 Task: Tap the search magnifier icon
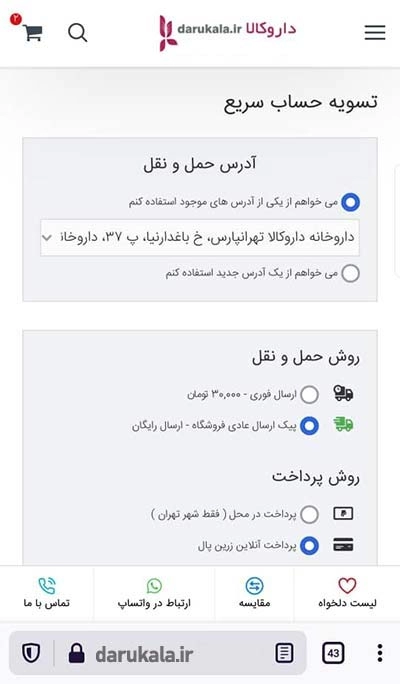point(78,33)
